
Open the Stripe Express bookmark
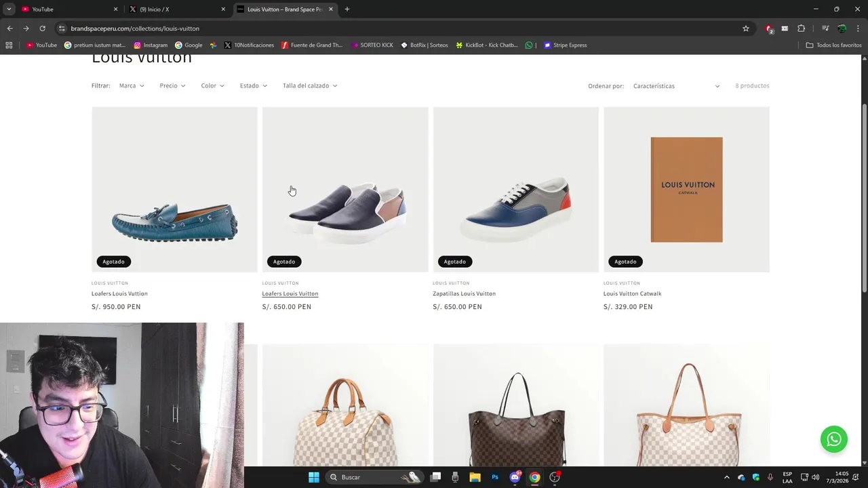565,45
